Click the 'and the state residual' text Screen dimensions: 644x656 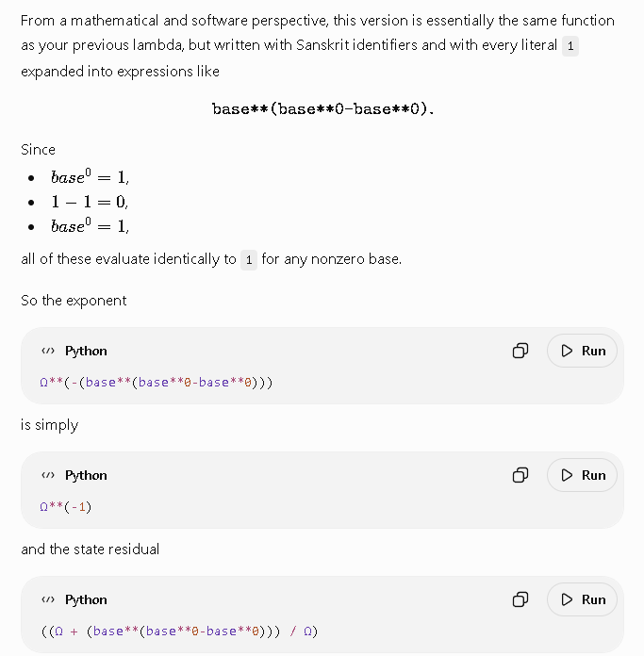90,549
